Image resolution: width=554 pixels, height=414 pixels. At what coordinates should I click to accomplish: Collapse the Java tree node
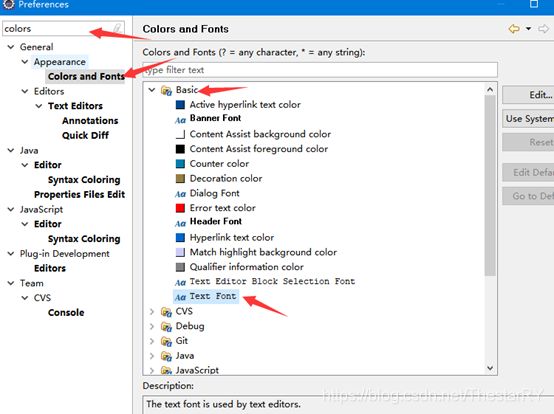(x=11, y=150)
